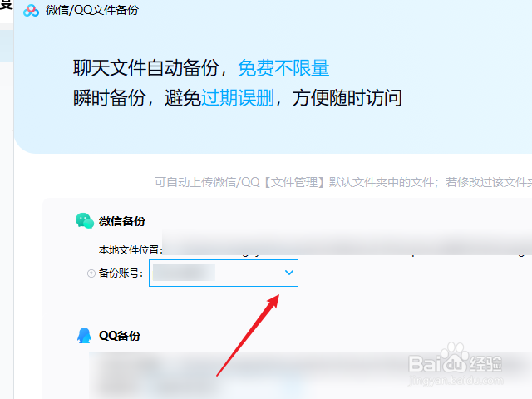Select the highlighted item in left sidebar

coord(7,46)
